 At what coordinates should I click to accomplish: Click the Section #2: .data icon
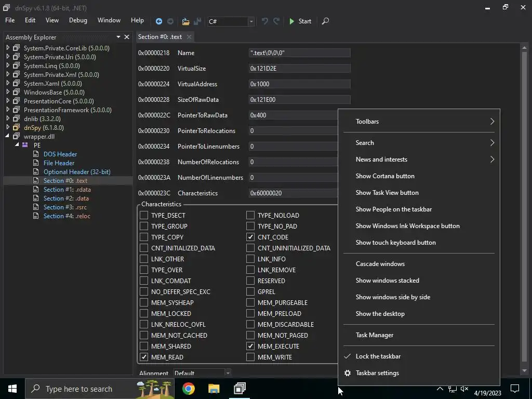pos(36,198)
